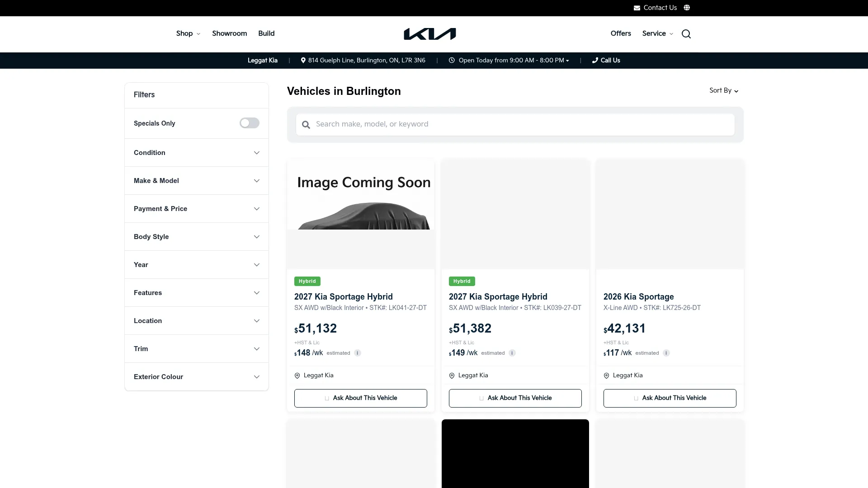Click the $42,131 price
Screen dimensions: 868x488
(625, 328)
